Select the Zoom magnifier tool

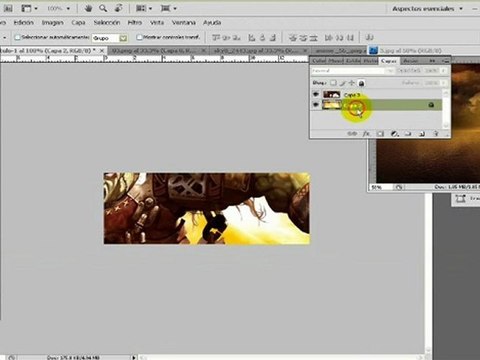click(x=103, y=8)
